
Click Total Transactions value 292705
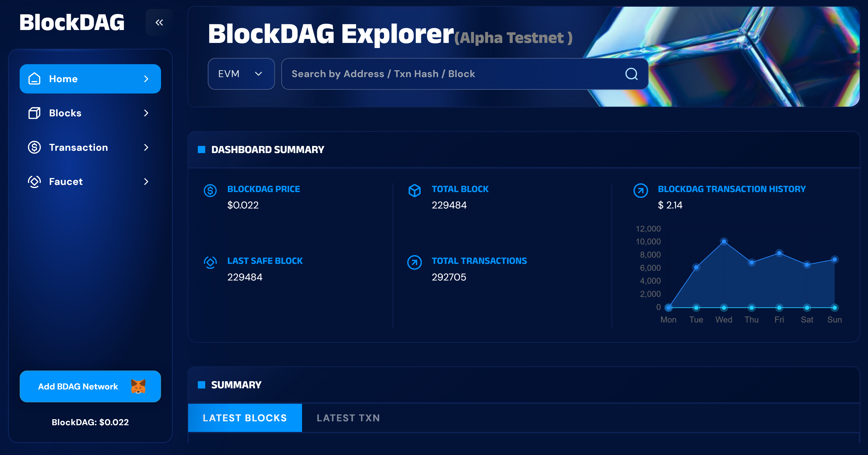click(449, 277)
